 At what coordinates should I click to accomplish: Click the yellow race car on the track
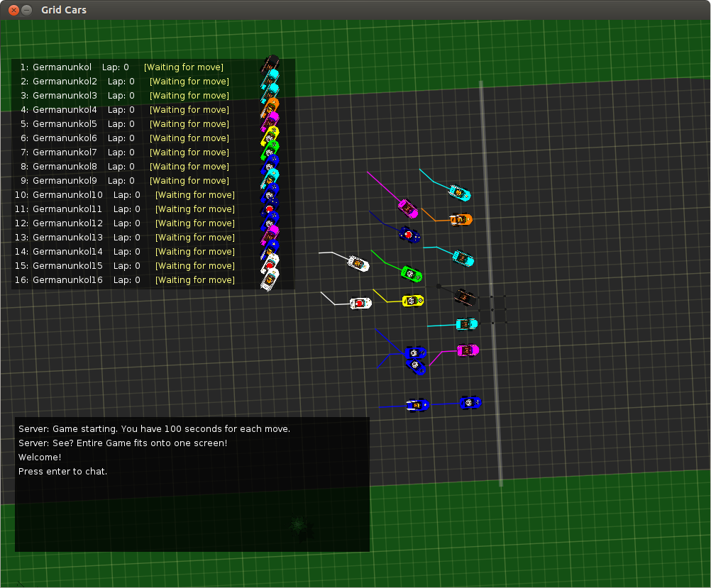click(x=413, y=301)
